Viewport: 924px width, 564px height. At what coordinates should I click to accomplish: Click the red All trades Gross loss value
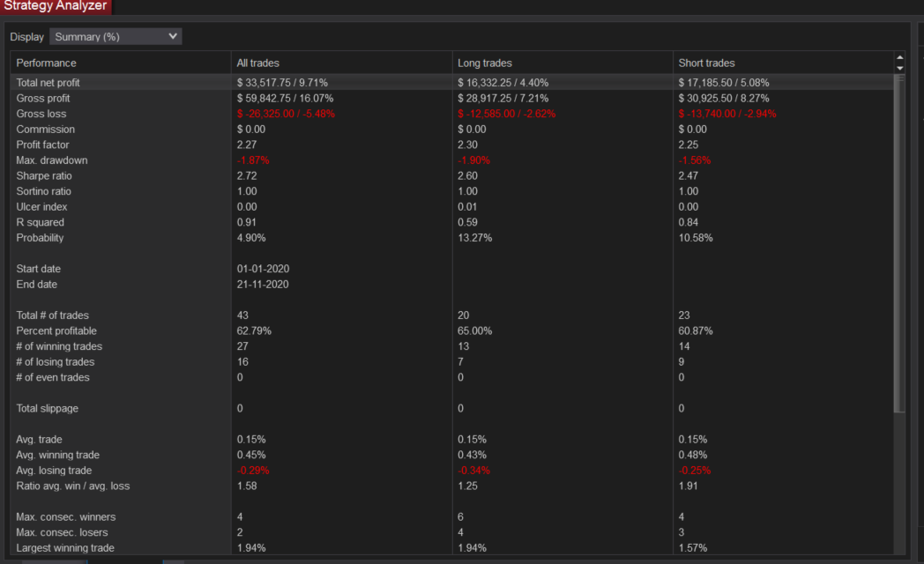[286, 114]
